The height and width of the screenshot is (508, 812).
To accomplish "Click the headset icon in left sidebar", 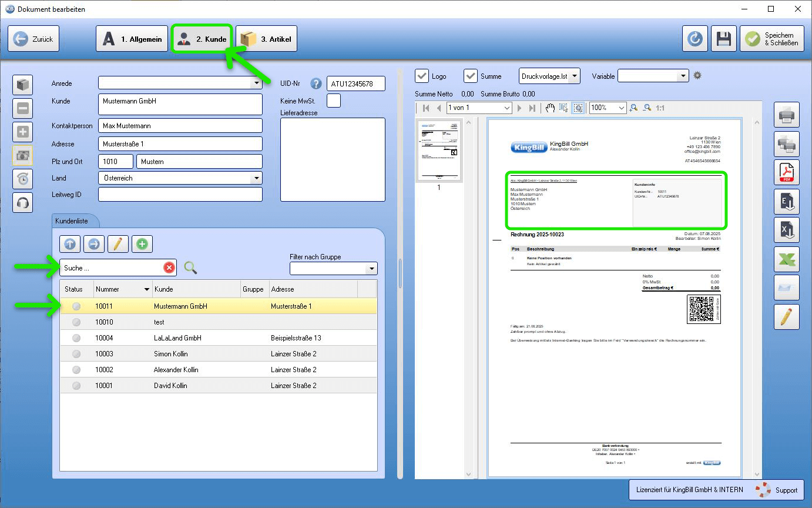I will tap(23, 202).
